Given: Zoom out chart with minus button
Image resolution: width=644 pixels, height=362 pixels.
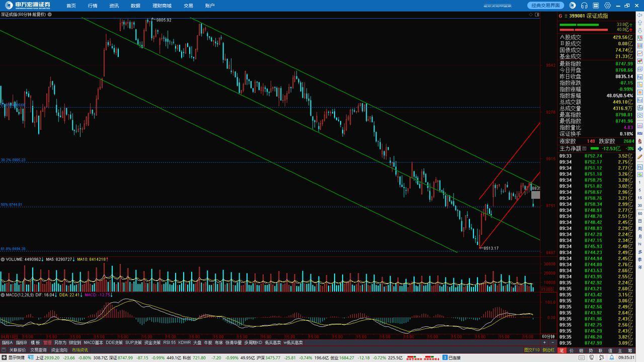Looking at the screenshot, I should [552, 342].
